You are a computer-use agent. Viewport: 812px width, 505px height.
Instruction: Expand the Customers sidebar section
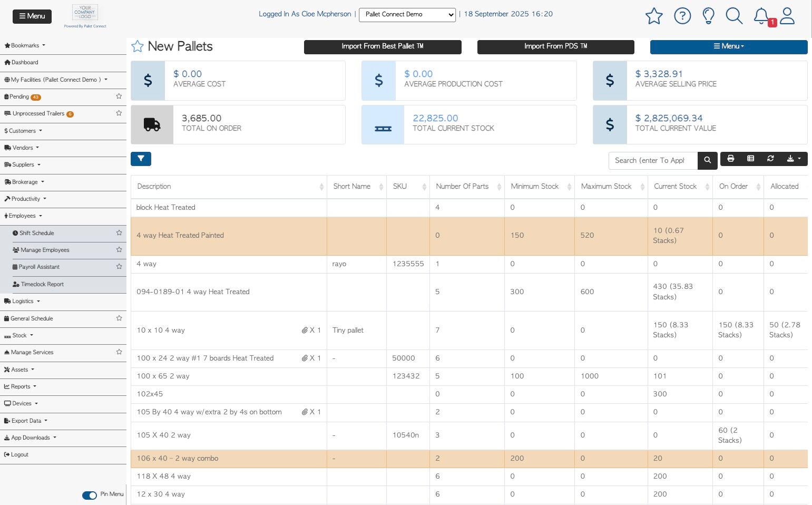[23, 131]
